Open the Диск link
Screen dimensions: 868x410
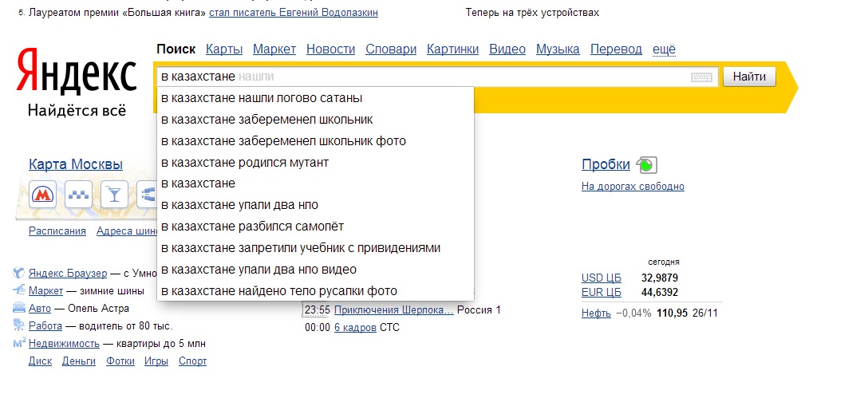[x=41, y=361]
